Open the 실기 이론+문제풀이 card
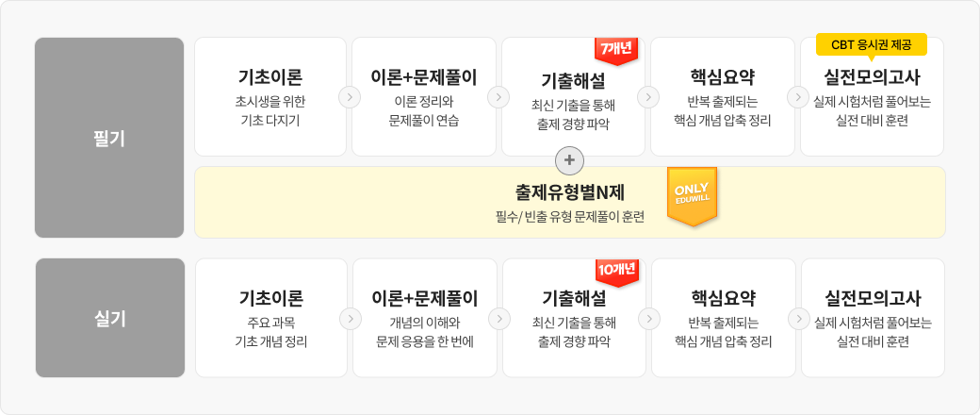 (424, 318)
